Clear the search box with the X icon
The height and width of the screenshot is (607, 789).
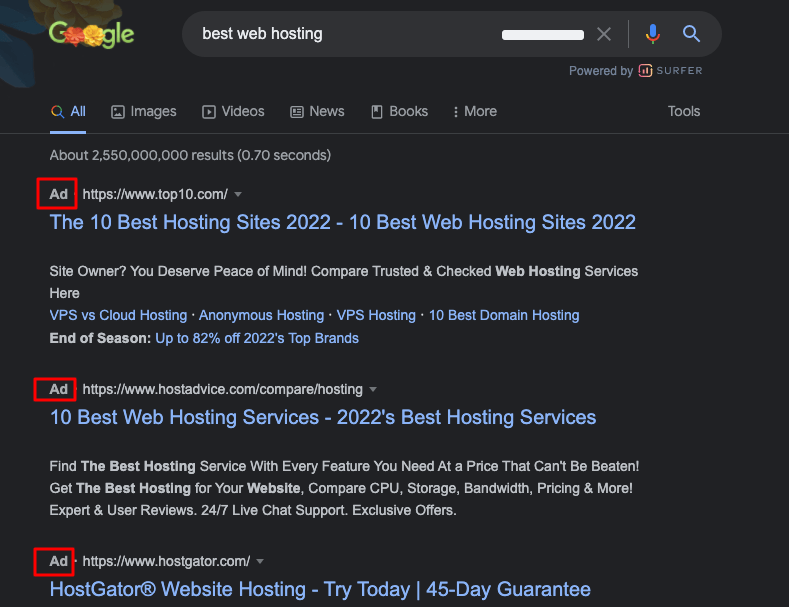[x=604, y=34]
